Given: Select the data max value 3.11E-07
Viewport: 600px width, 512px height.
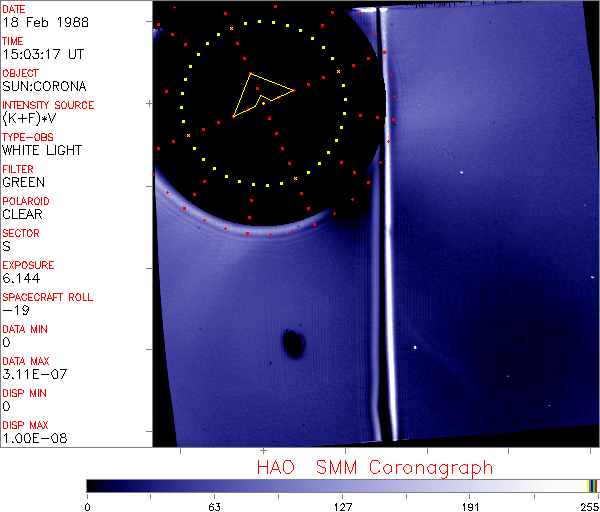Looking at the screenshot, I should coord(32,374).
